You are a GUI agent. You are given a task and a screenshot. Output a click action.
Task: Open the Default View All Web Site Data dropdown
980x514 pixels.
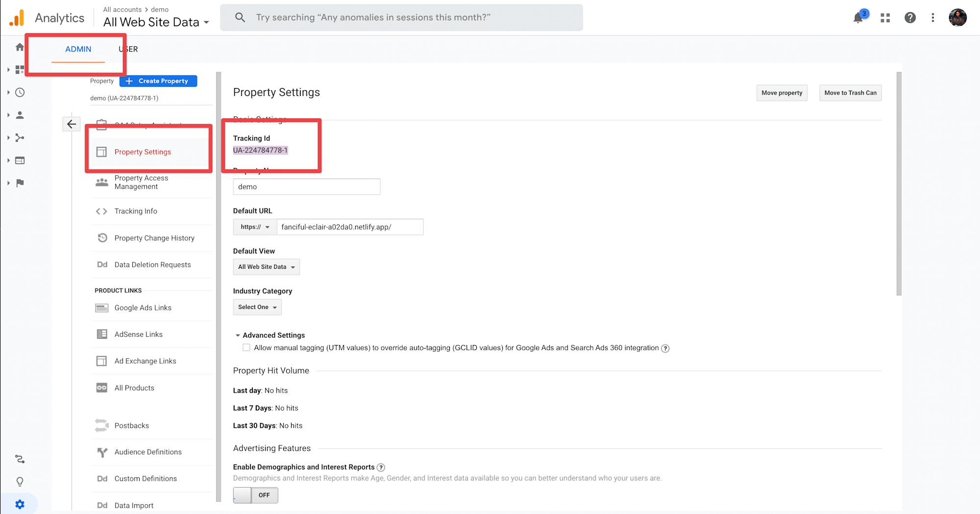267,267
